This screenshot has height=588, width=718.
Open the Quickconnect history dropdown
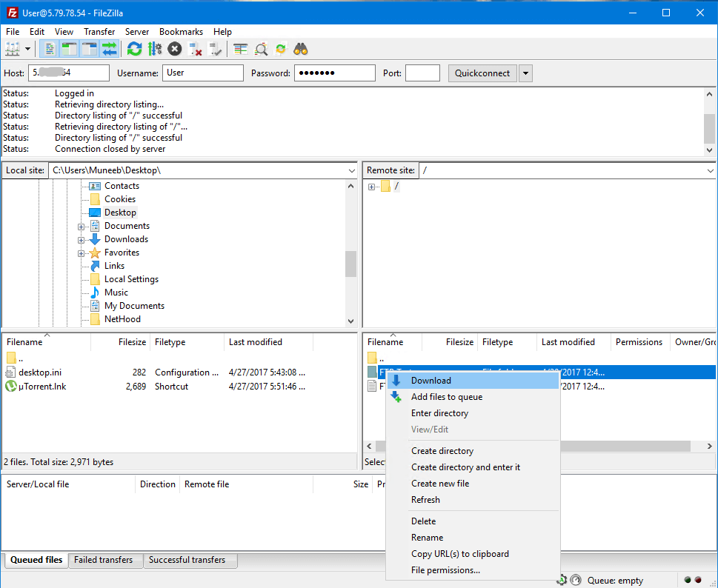click(525, 73)
